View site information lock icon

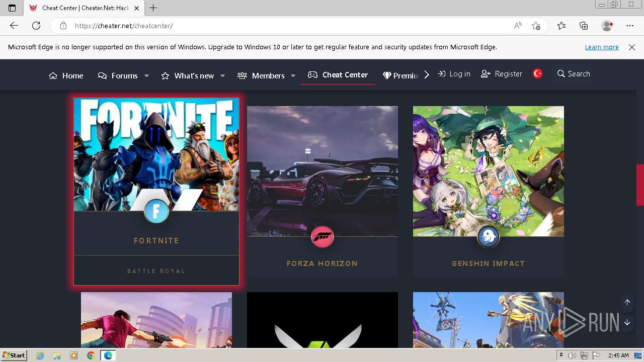point(63,26)
